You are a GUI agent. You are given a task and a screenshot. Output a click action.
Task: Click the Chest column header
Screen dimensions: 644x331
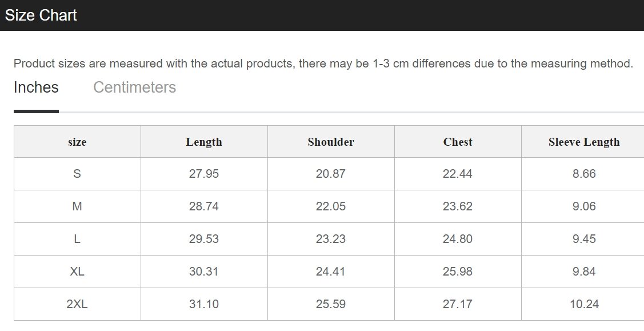pyautogui.click(x=458, y=142)
